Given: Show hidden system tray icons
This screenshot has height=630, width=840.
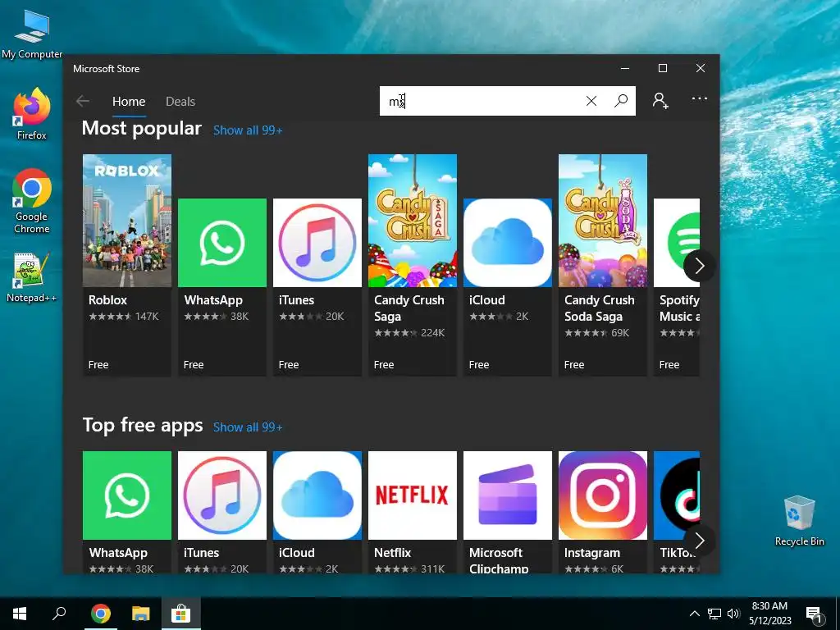Looking at the screenshot, I should coord(694,614).
